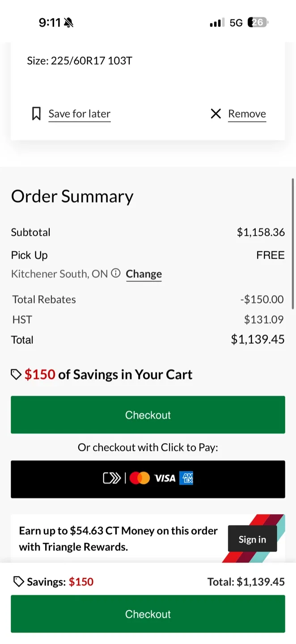Change the Kitchener South pickup store

(144, 274)
